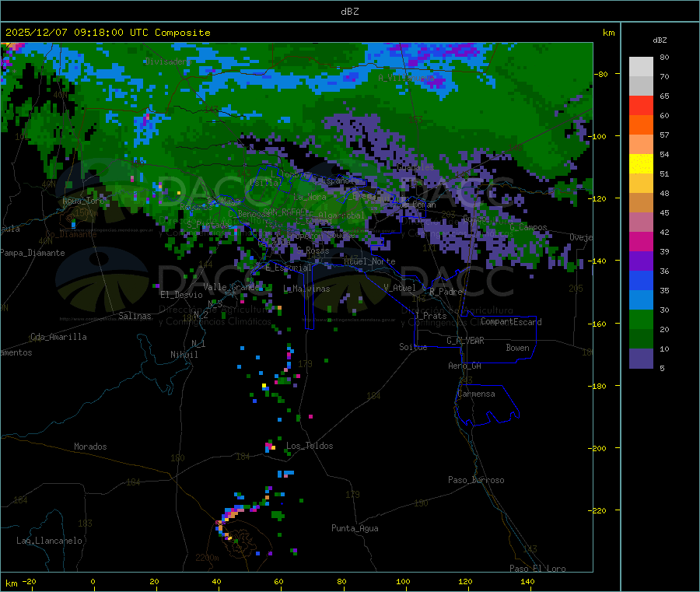Click the dBZ title at the top

click(x=349, y=12)
